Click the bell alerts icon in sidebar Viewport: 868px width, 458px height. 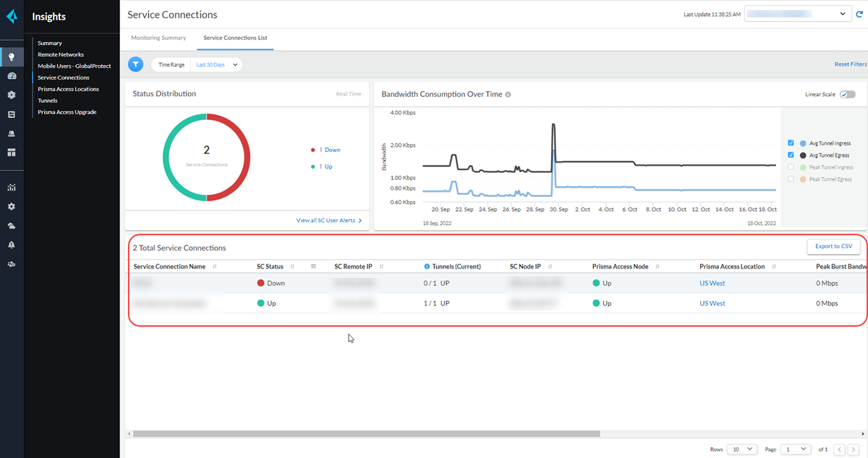tap(12, 245)
